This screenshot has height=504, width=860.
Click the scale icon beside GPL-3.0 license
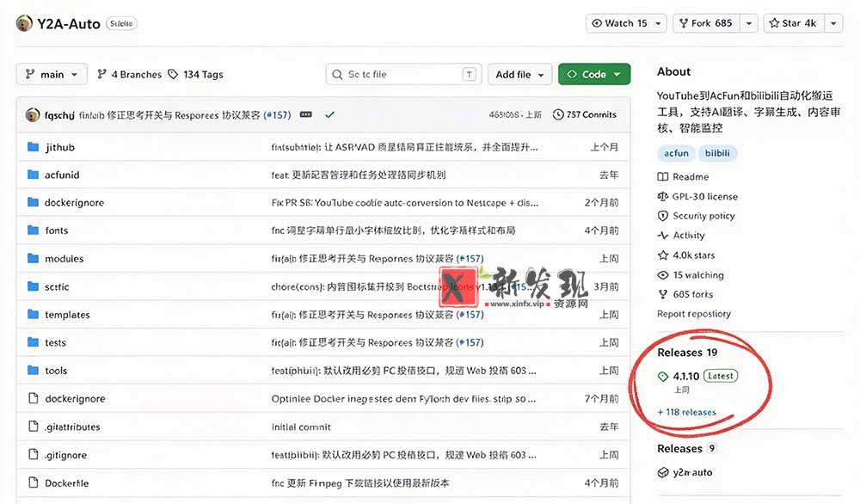pos(662,196)
